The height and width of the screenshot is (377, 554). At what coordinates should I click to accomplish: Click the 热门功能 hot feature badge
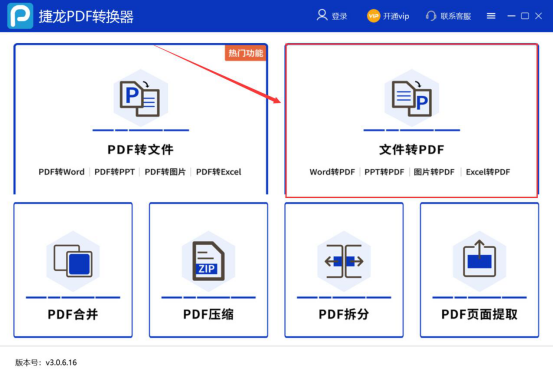tap(246, 53)
